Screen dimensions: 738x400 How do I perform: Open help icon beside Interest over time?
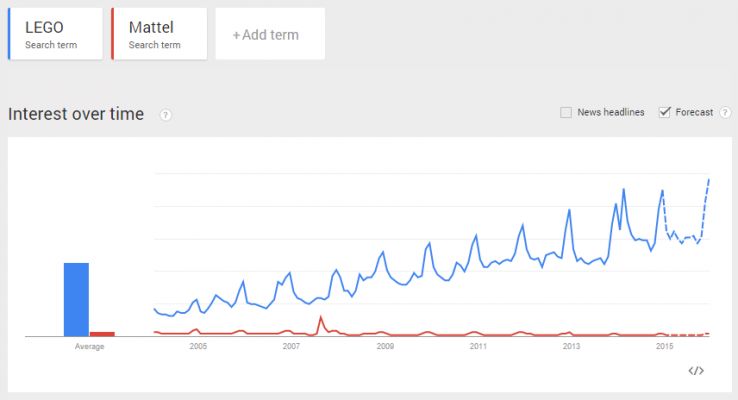[165, 115]
